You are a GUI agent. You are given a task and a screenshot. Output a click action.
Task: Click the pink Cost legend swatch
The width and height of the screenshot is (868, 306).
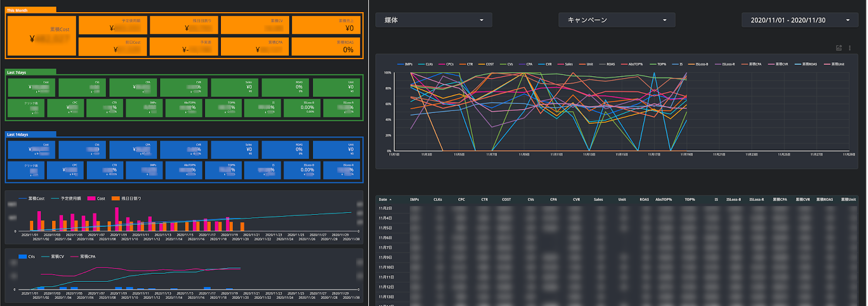(91, 199)
